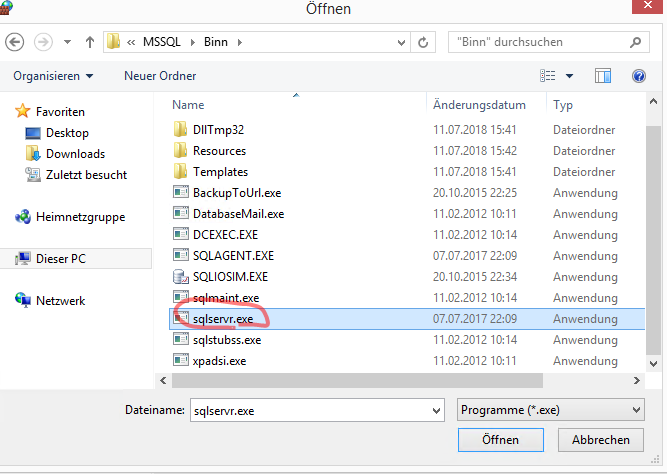Open the Programme (*.exe) file type dropdown

click(x=551, y=410)
